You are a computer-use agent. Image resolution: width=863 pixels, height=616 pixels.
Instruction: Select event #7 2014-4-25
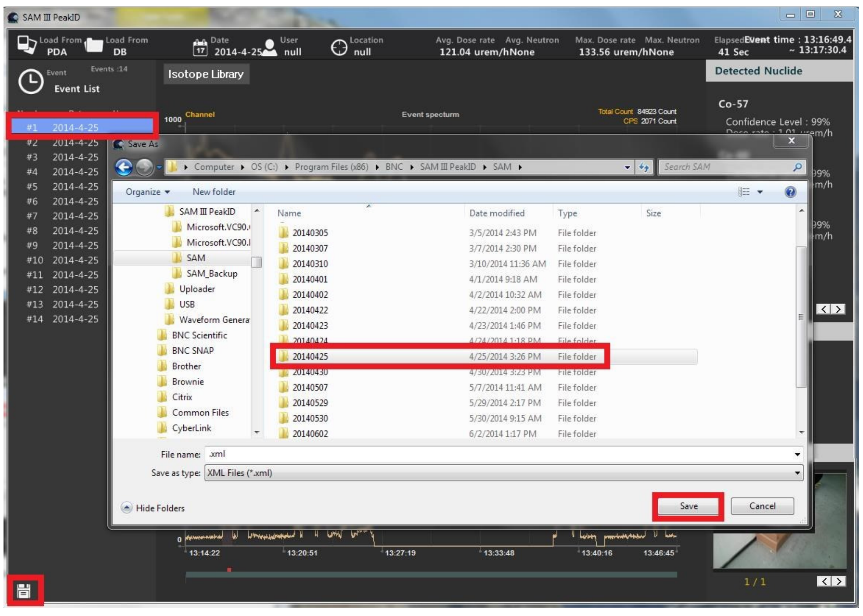point(62,216)
